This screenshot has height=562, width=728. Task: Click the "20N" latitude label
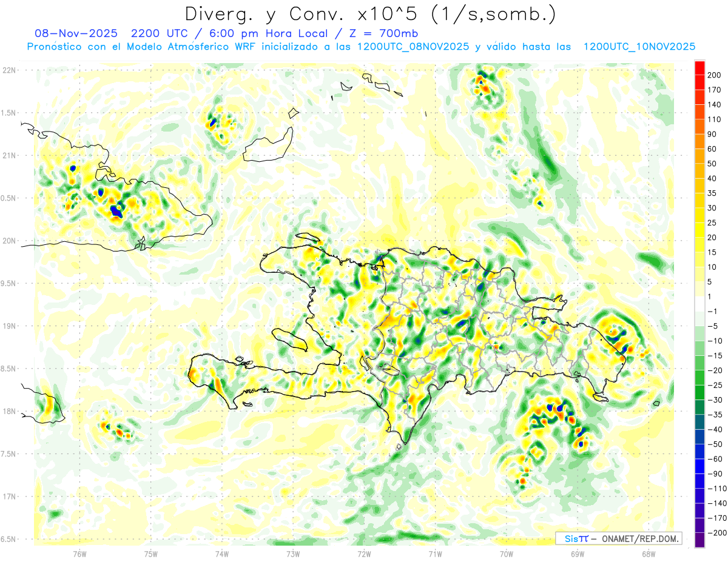tap(10, 241)
